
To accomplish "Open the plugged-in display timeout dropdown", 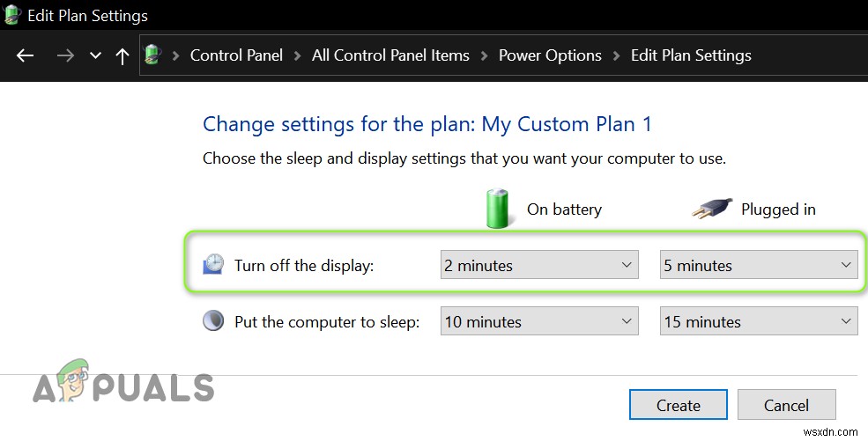I will pos(759,265).
